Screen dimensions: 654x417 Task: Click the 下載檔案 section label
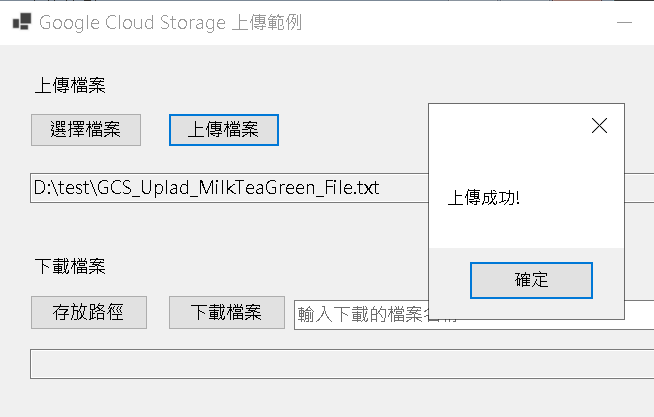tap(70, 266)
